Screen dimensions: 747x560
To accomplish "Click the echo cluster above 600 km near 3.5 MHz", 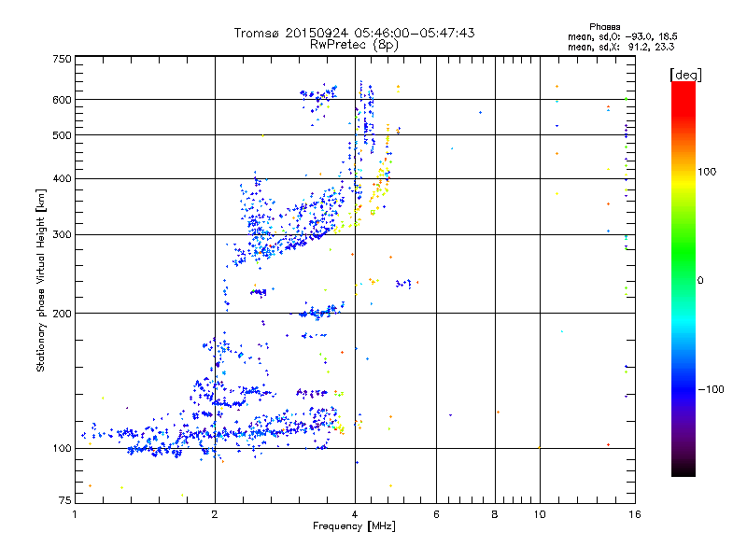I will tap(318, 92).
